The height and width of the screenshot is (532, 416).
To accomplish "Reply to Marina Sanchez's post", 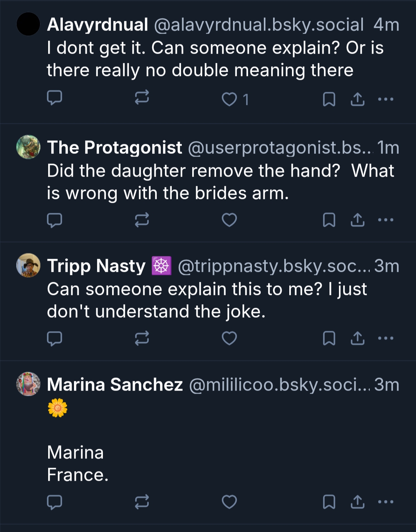I will click(x=54, y=502).
